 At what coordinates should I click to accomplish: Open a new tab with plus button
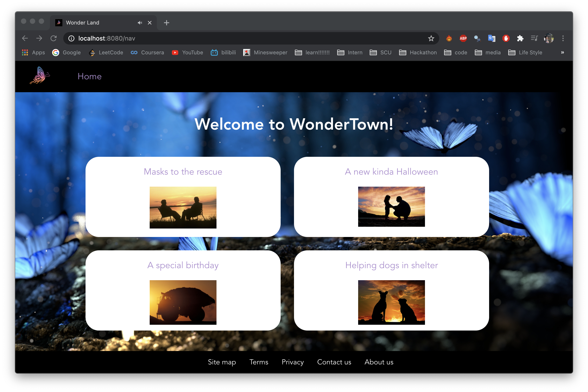pyautogui.click(x=167, y=23)
